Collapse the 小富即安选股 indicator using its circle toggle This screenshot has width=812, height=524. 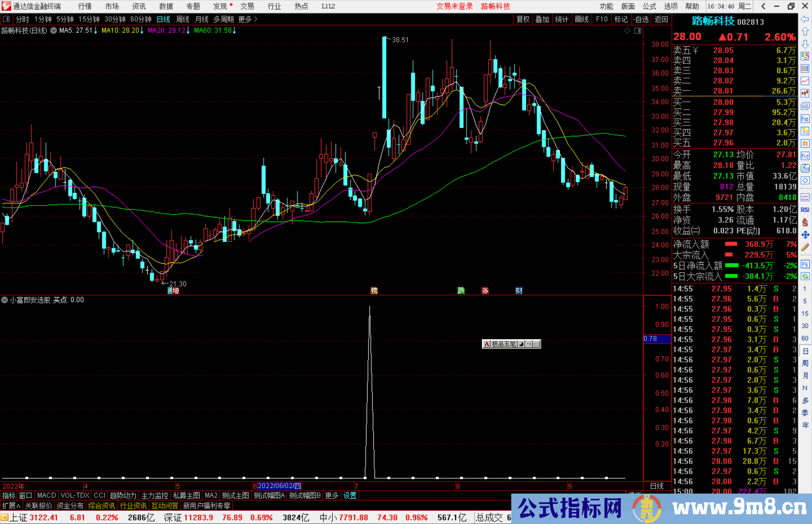pyautogui.click(x=4, y=300)
